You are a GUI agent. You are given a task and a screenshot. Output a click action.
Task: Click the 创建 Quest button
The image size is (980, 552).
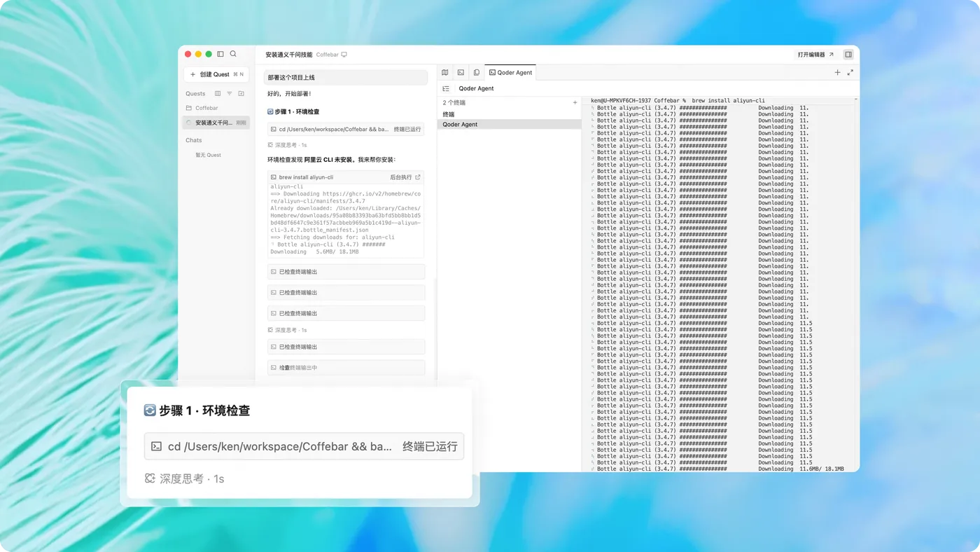216,74
